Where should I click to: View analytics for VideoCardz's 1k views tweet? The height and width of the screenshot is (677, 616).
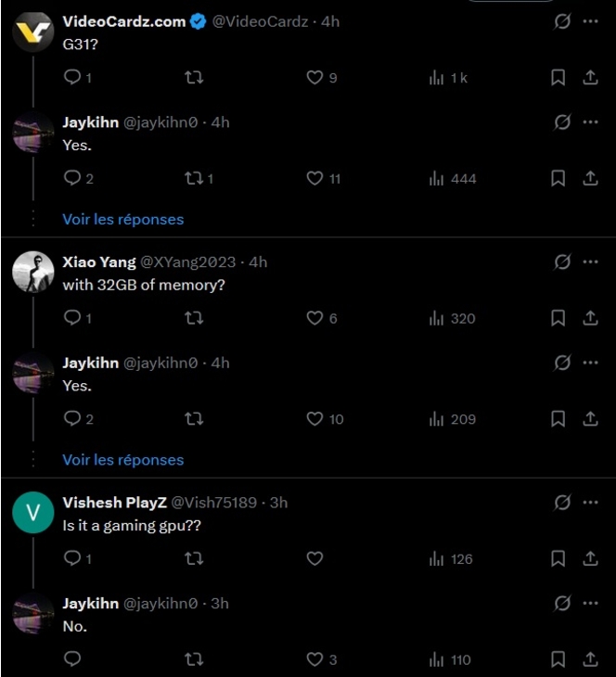(x=448, y=78)
